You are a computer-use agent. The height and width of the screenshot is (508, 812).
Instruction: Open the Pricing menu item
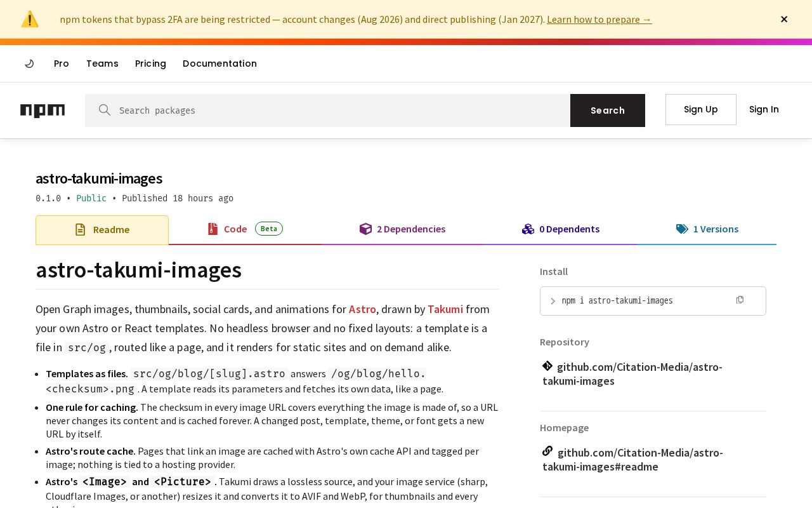[x=150, y=63]
